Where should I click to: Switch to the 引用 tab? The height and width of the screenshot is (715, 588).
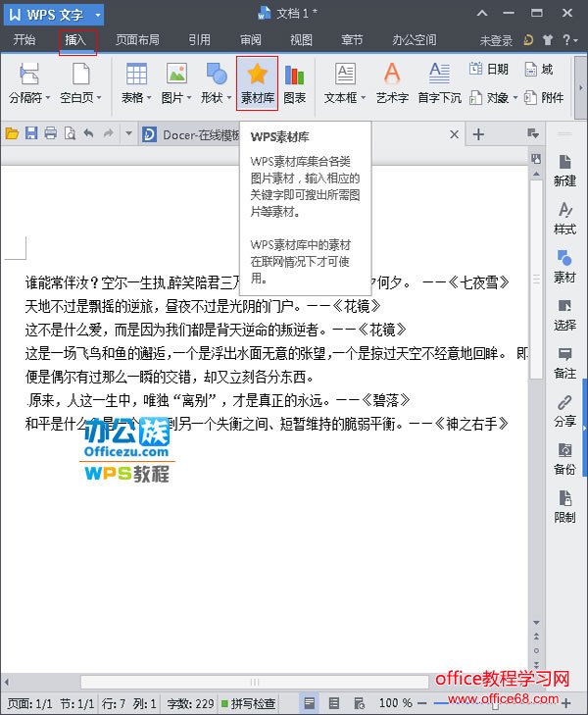click(x=199, y=40)
